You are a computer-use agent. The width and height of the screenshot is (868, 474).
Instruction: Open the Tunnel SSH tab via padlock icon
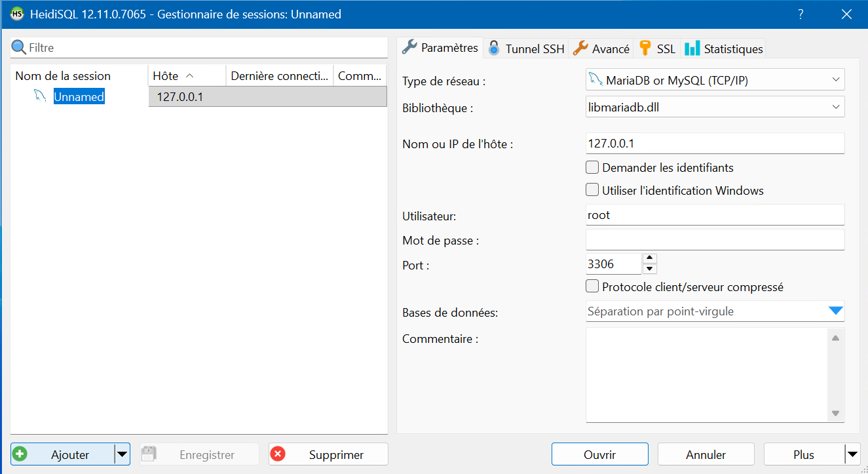pos(494,49)
